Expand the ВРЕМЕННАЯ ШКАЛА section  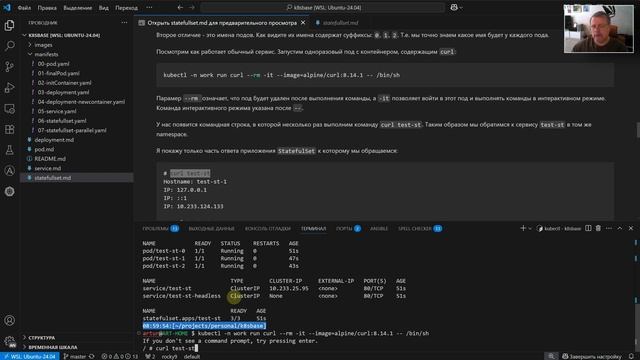pyautogui.click(x=53, y=347)
